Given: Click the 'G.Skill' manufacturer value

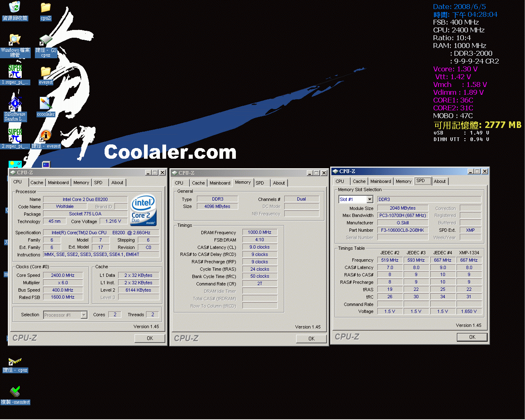Looking at the screenshot, I should [403, 223].
